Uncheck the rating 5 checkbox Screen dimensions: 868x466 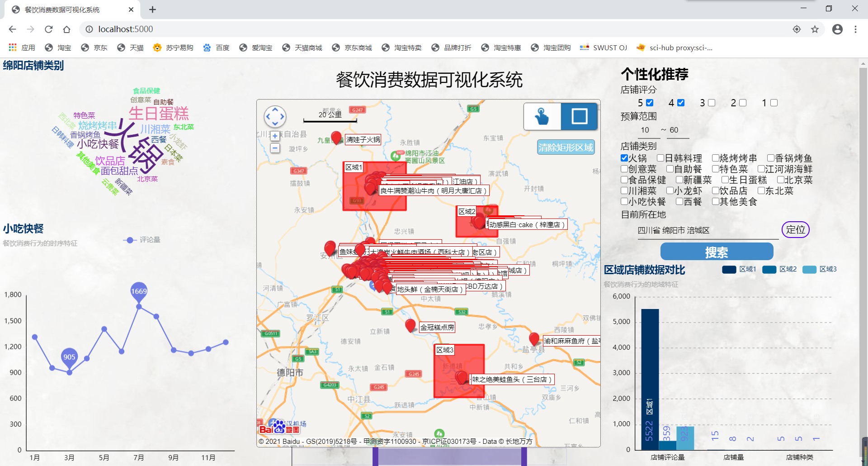(x=650, y=103)
